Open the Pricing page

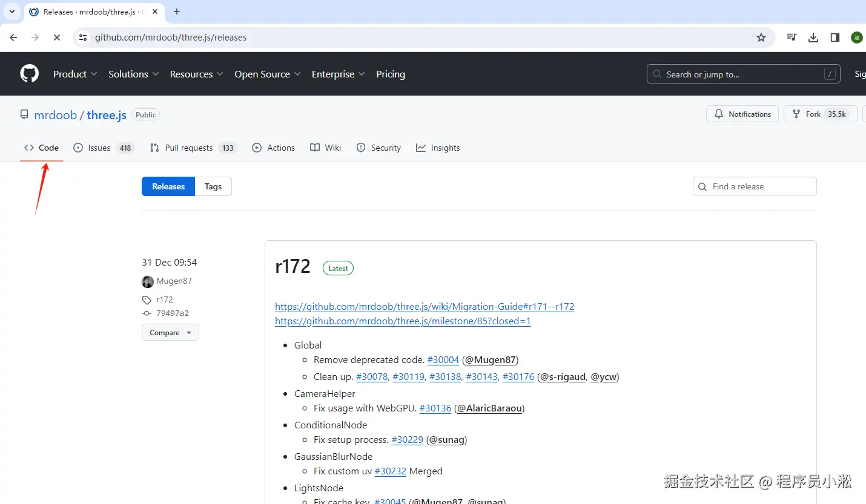pos(391,74)
